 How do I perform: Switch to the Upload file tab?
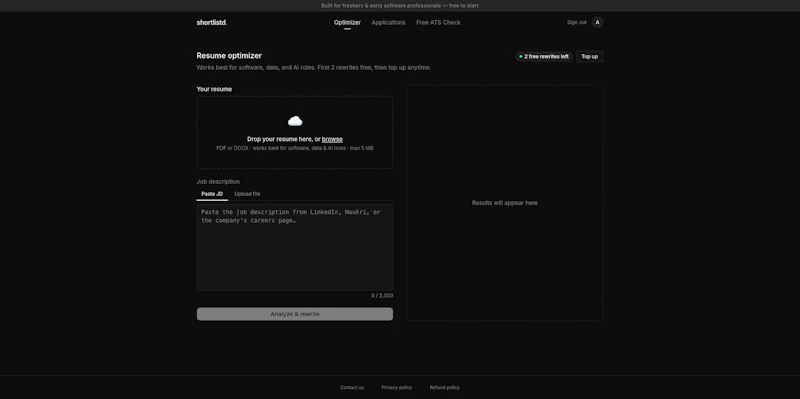click(247, 194)
